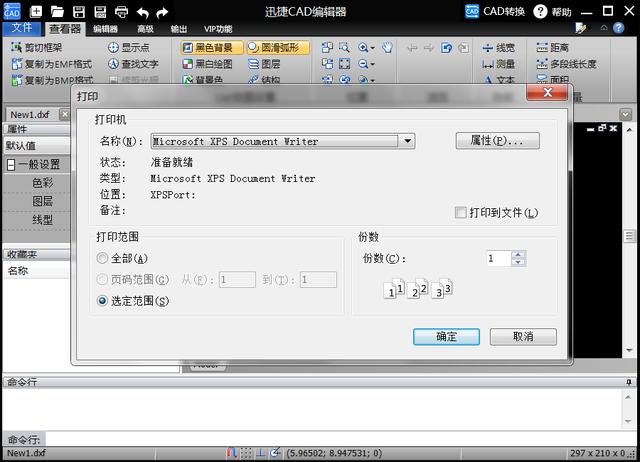The image size is (640, 462).
Task: Click 确定 to confirm printing
Action: point(446,337)
